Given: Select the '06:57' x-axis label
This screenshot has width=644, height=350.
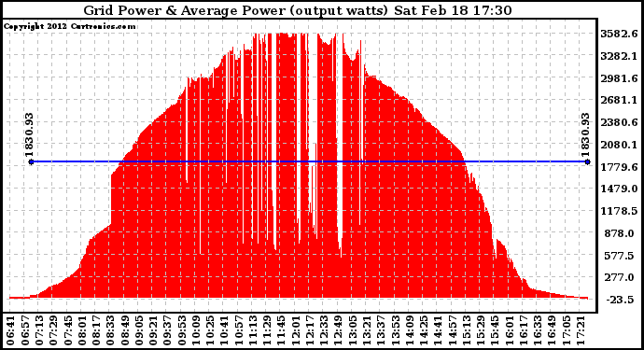Looking at the screenshot, I should pos(24,330).
